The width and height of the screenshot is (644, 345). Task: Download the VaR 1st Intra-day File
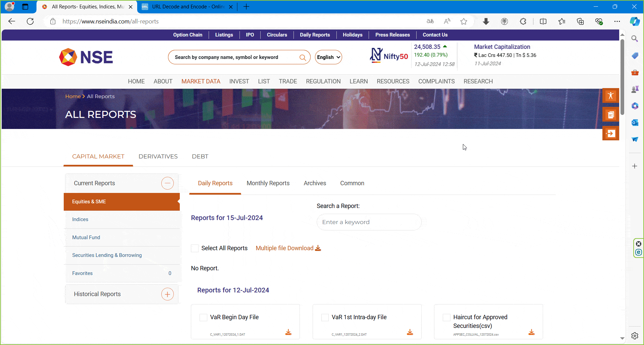point(410,332)
